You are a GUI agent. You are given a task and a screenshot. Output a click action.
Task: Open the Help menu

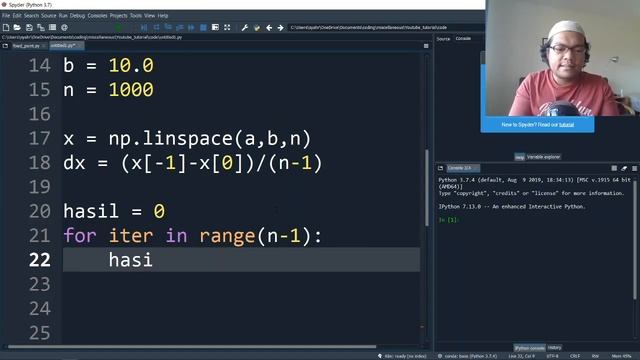click(163, 16)
